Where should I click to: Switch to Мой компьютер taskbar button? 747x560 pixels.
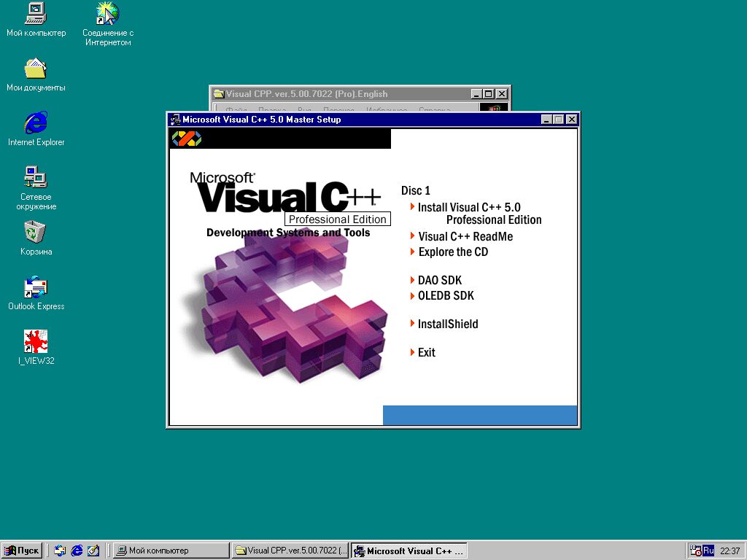tap(171, 551)
